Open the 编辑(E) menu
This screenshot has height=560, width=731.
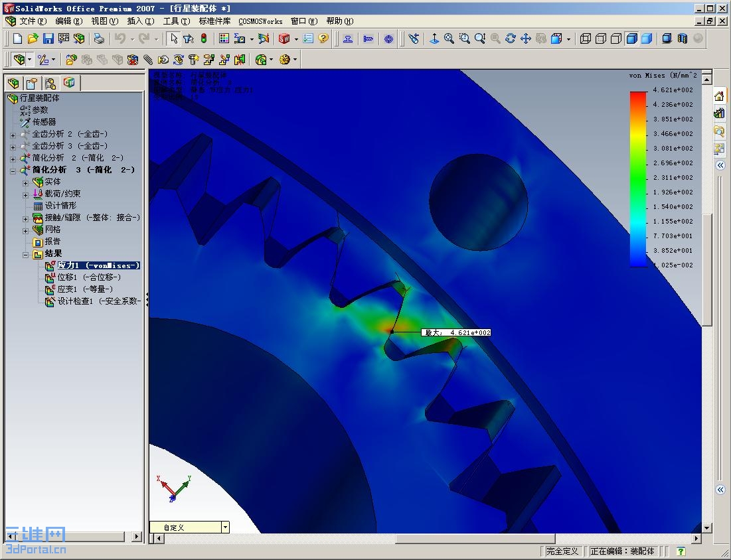click(68, 21)
